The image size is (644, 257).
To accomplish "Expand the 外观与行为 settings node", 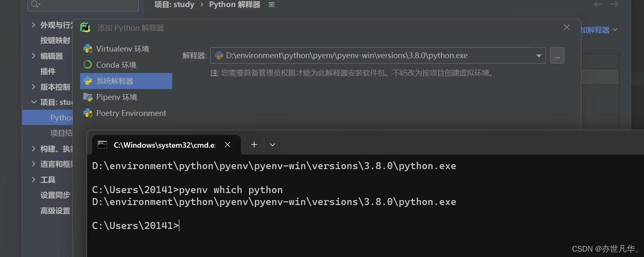I will click(33, 25).
